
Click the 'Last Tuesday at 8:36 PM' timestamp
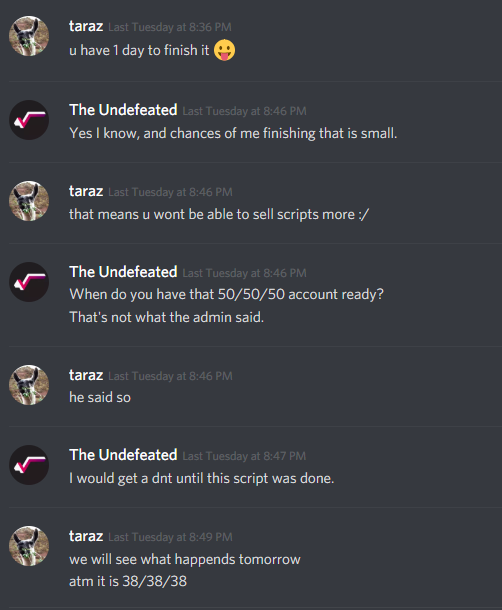170,27
